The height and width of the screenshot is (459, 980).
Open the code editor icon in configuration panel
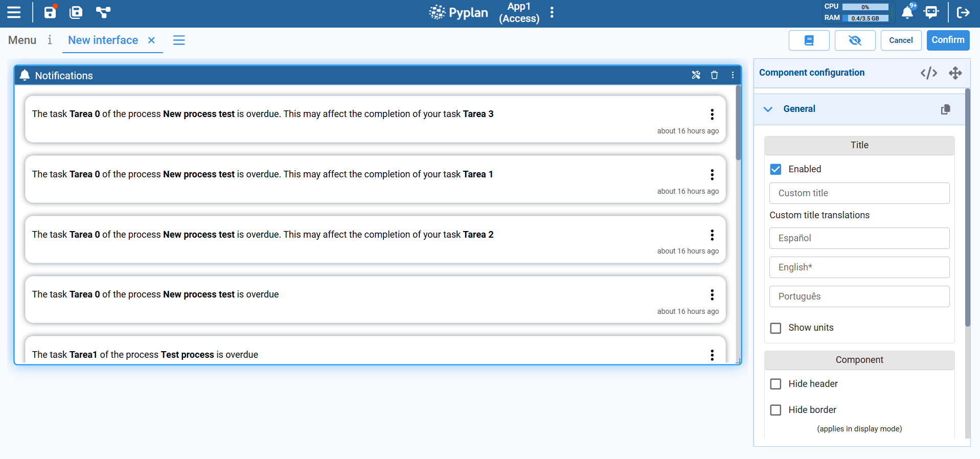point(928,73)
